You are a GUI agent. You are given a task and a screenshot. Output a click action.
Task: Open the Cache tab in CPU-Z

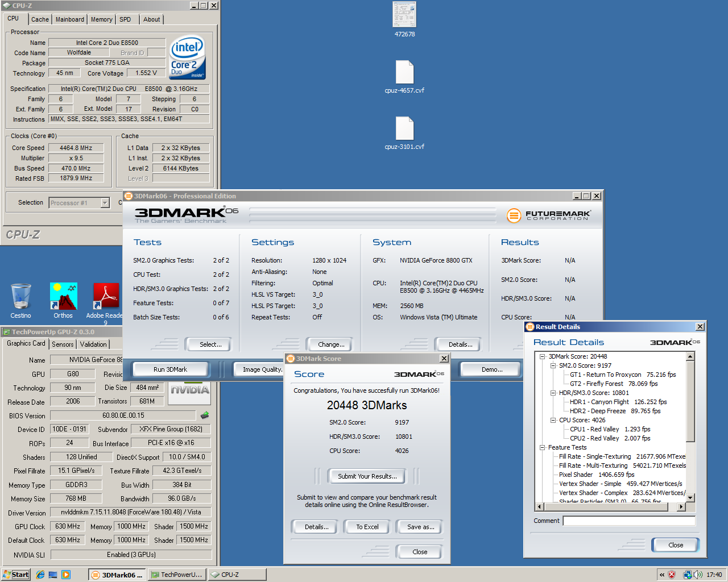click(x=40, y=19)
